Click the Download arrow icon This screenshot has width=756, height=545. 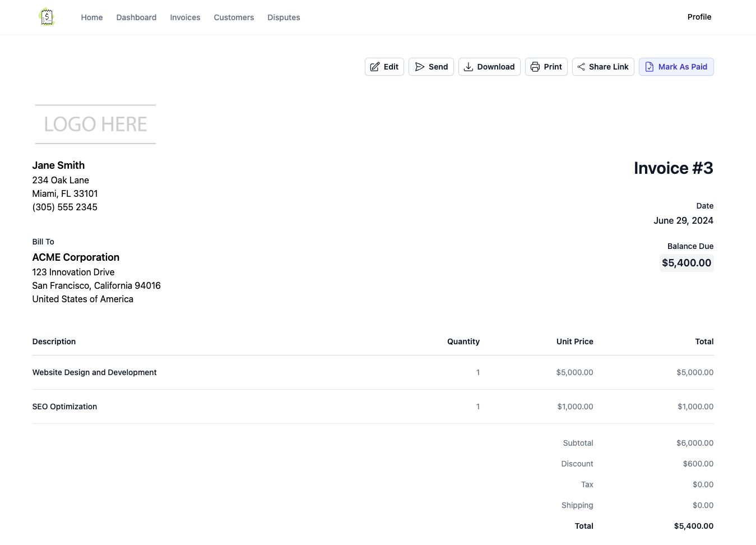pos(469,67)
